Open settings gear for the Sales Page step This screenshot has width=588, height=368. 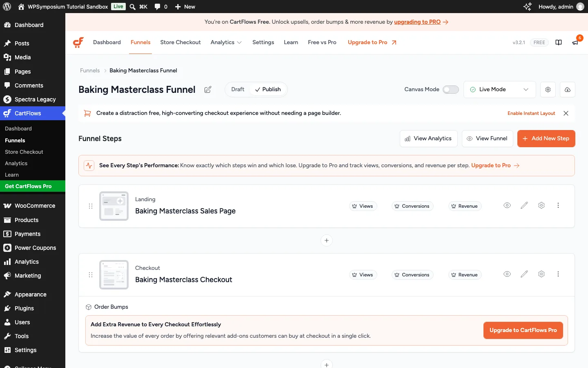[x=541, y=206]
